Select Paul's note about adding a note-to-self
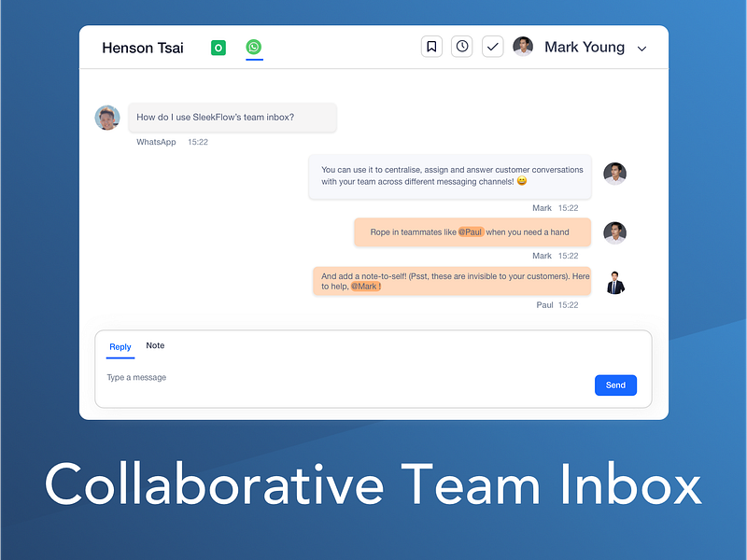 452,281
